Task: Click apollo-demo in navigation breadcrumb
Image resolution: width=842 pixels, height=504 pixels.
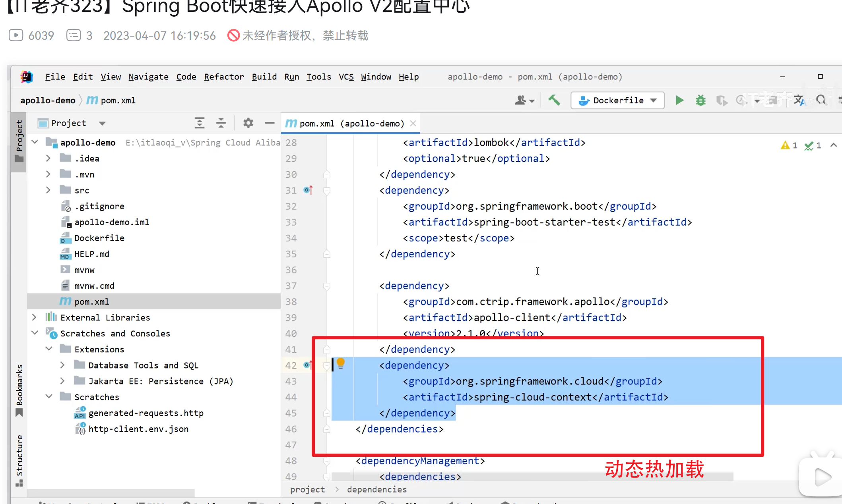Action: click(x=48, y=100)
